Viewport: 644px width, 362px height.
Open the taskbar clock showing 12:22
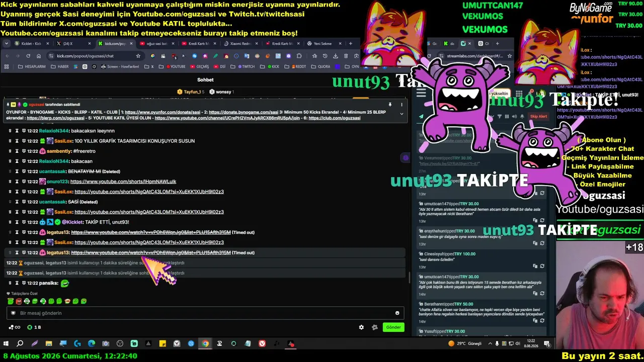(531, 344)
